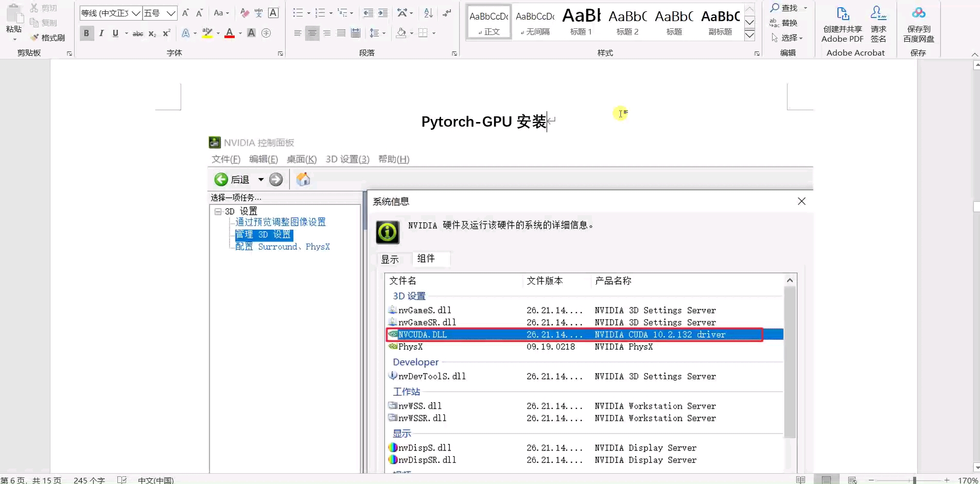Click the home icon in NVIDIA Control Panel image
The height and width of the screenshot is (484, 980).
(x=303, y=179)
